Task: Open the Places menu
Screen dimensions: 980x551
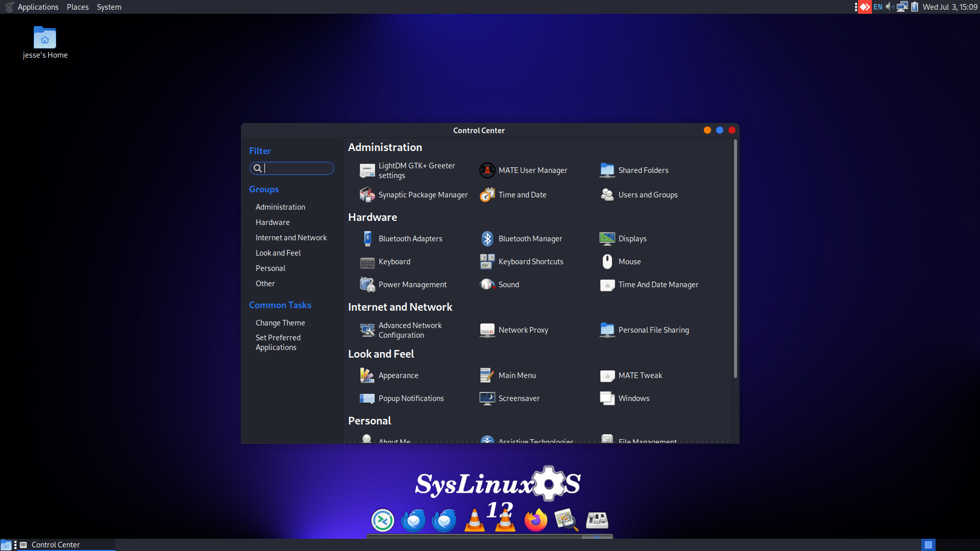Action: [x=78, y=7]
